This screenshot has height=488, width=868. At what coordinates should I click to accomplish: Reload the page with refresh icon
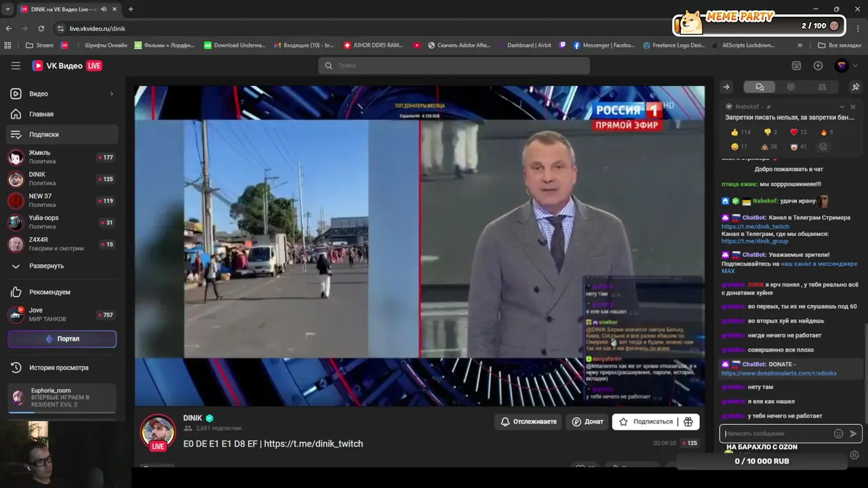click(x=41, y=28)
